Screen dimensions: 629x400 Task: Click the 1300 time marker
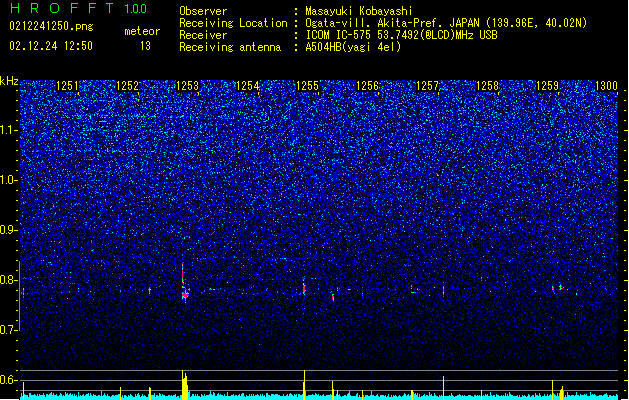[x=606, y=86]
